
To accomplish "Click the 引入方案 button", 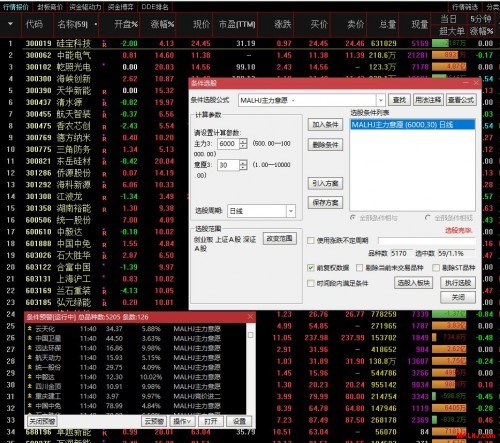I will coord(325,183).
